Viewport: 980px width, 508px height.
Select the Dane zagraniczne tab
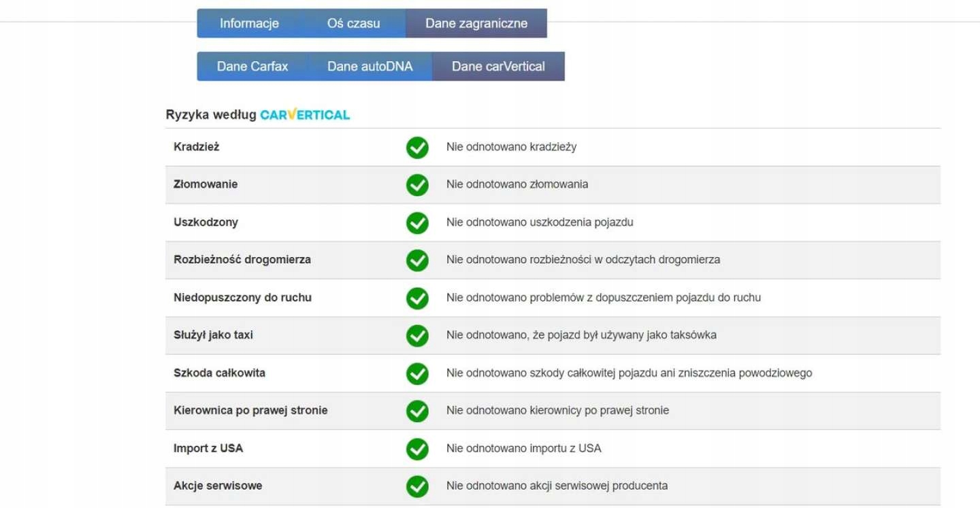[476, 23]
